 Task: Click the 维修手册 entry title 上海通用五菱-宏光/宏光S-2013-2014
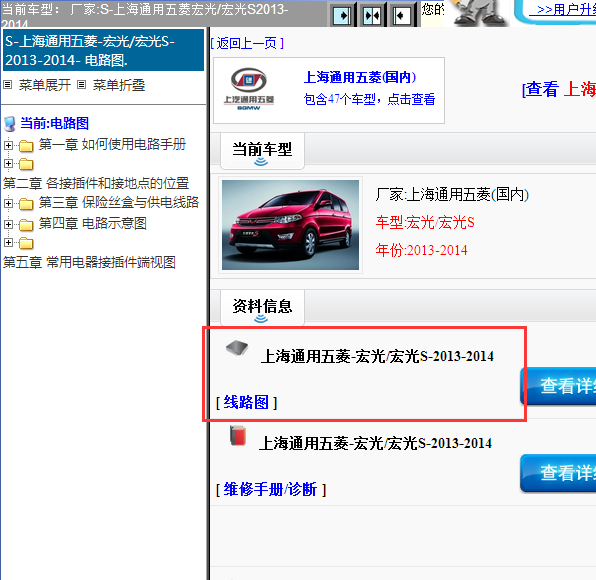click(x=376, y=444)
